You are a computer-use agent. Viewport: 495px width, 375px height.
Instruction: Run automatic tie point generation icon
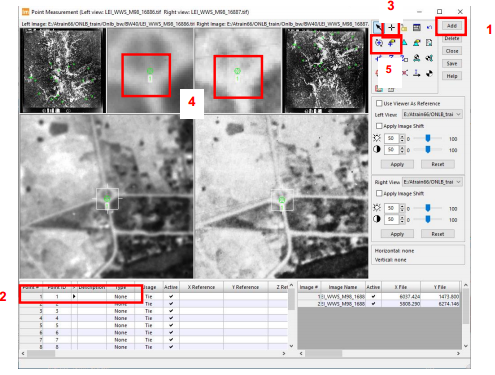pos(378,43)
